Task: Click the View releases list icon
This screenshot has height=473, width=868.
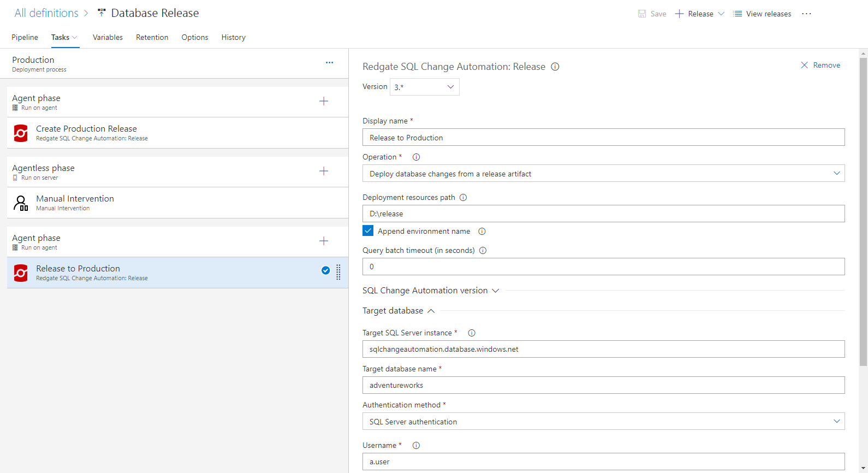Action: [x=738, y=14]
